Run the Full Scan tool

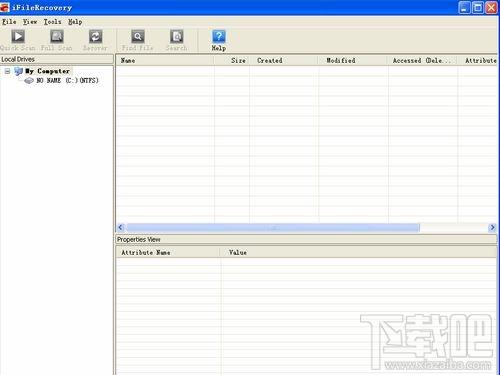57,40
